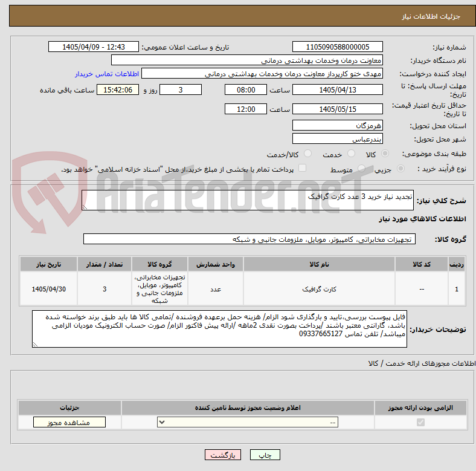Click the delivery city field بندرعباس
Screen dimensions: 476x471
[338, 138]
